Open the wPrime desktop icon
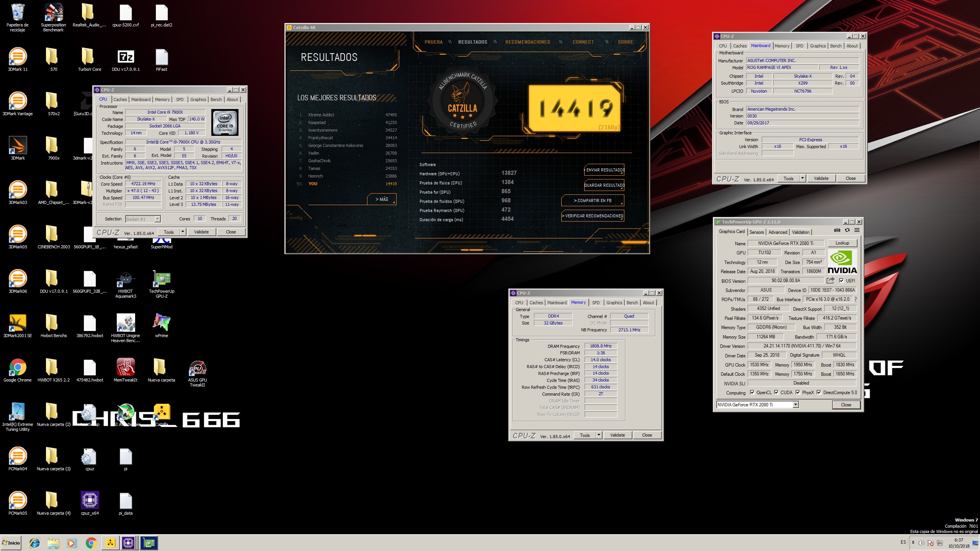The image size is (980, 551). pos(162,326)
